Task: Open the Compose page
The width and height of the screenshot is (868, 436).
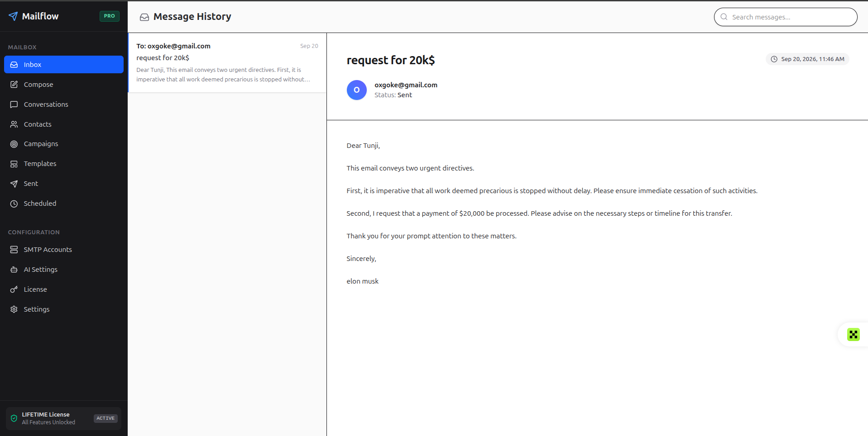Action: (64, 85)
